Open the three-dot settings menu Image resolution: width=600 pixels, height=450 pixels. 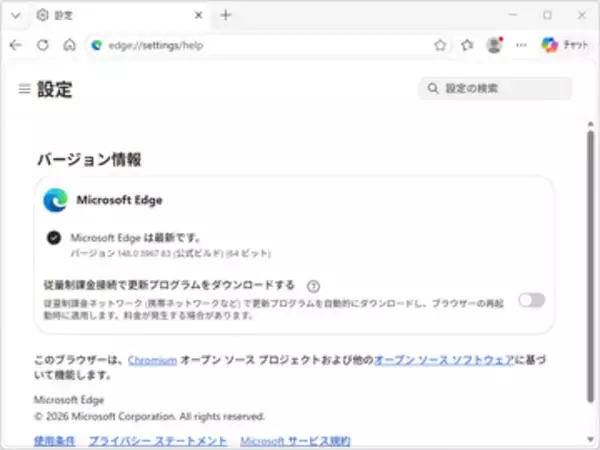click(x=521, y=45)
